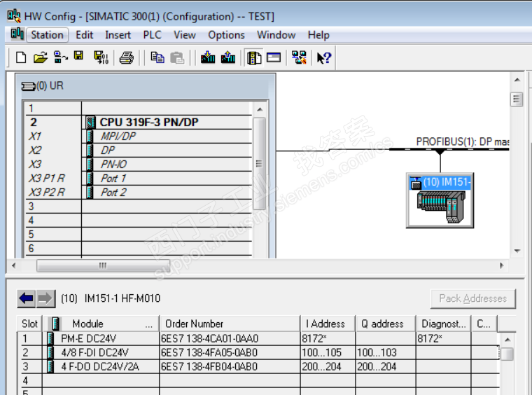The image size is (532, 395).
Task: Download configuration to module icon
Action: click(208, 57)
